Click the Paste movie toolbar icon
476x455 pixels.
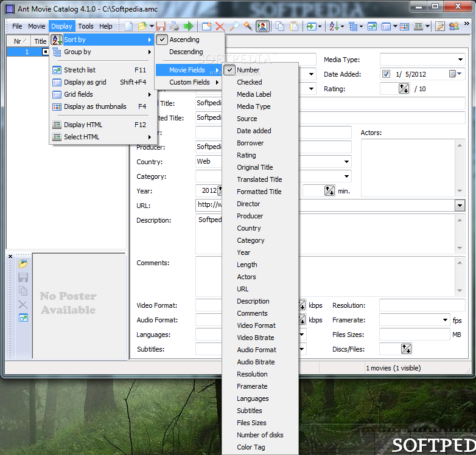(294, 26)
